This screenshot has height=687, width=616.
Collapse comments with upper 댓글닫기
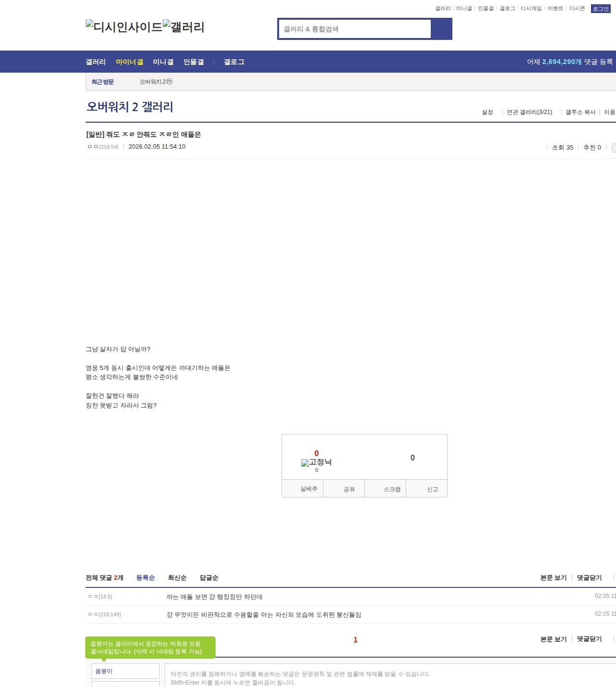pos(589,578)
